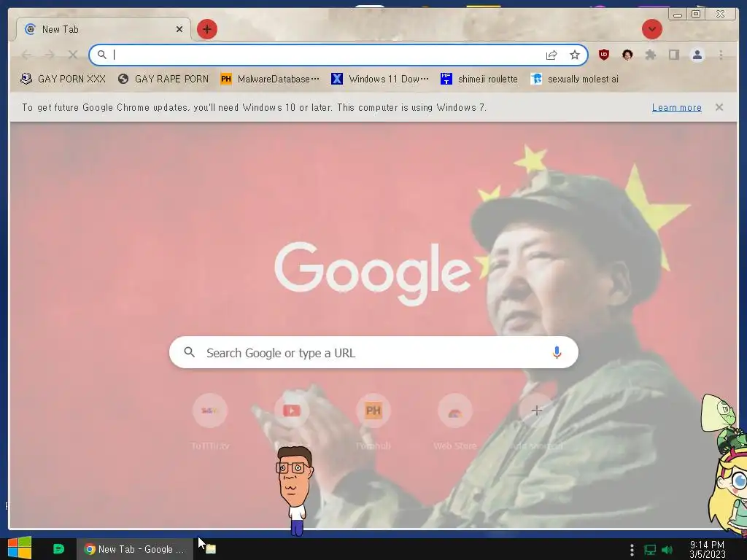Open the Windows 11 Dow… bookmark

[x=380, y=79]
